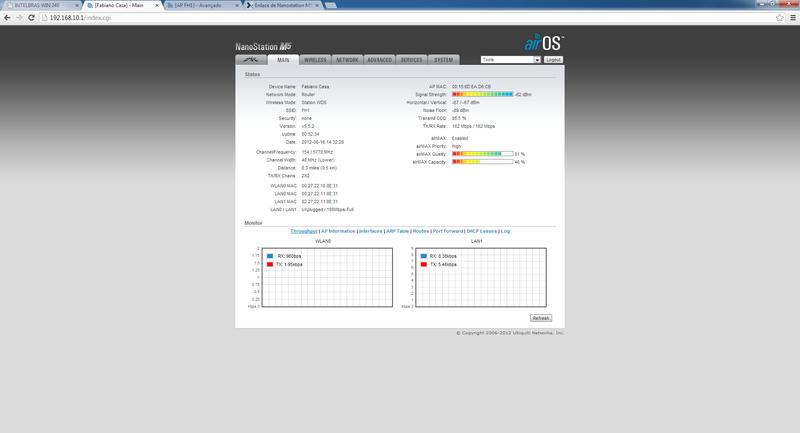This screenshot has height=433, width=800.
Task: Click the red TX legend square for WLAN0
Action: (x=270, y=264)
